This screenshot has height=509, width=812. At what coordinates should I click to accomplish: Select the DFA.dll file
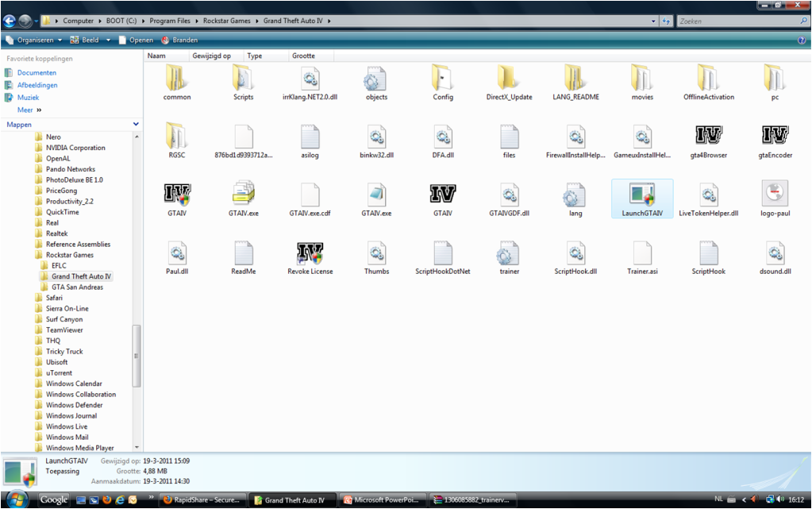tap(443, 141)
